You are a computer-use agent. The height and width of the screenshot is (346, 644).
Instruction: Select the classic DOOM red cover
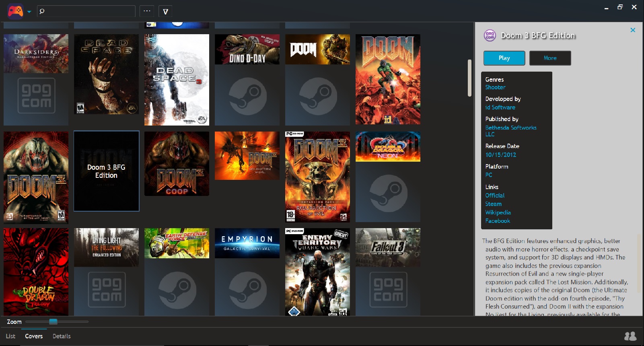click(x=388, y=79)
